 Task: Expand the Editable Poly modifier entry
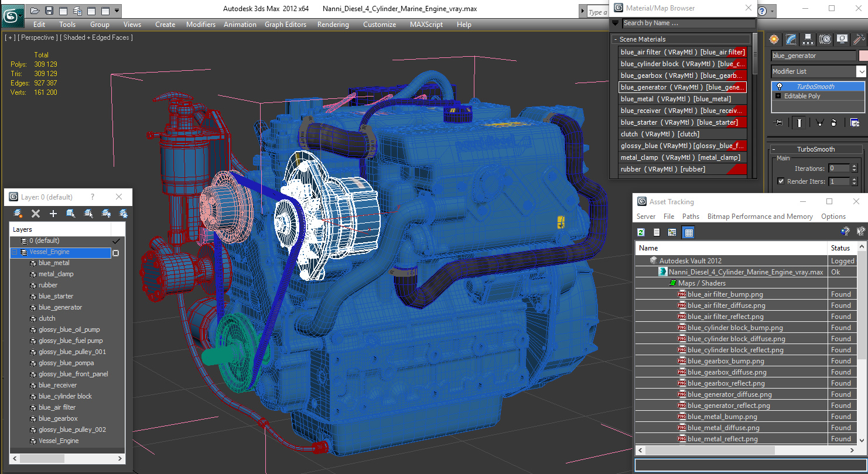coord(778,96)
